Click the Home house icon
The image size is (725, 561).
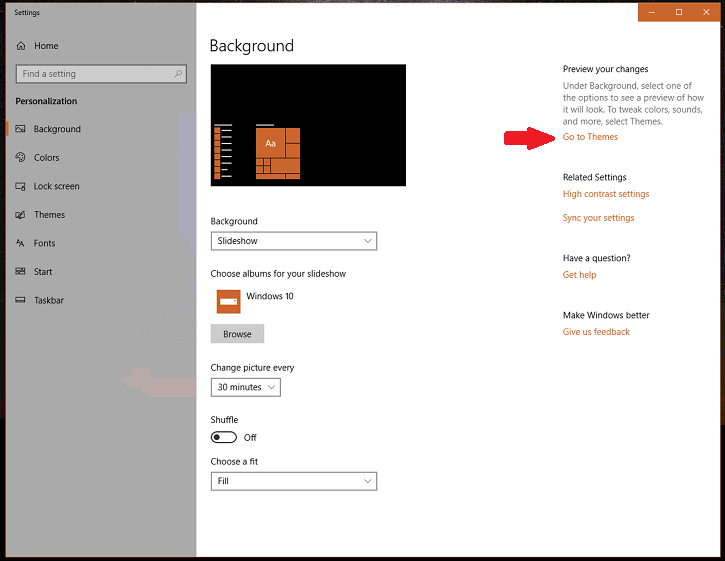[21, 46]
